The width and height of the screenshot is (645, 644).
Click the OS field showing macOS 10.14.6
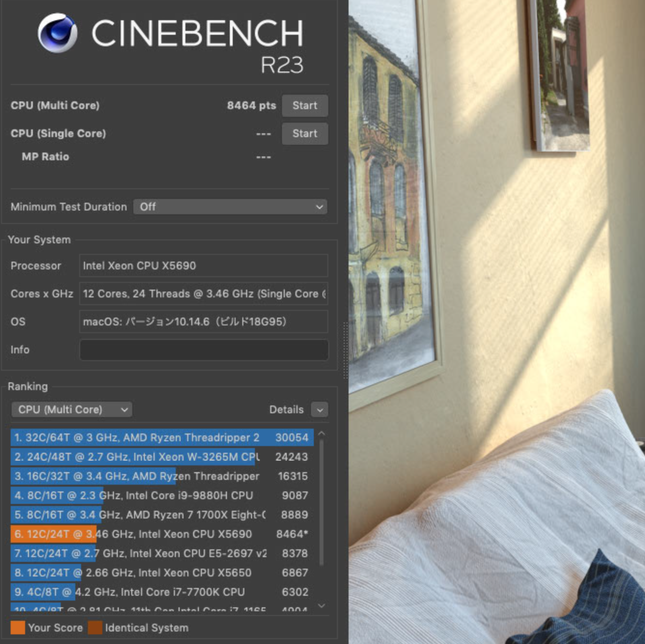pyautogui.click(x=203, y=322)
